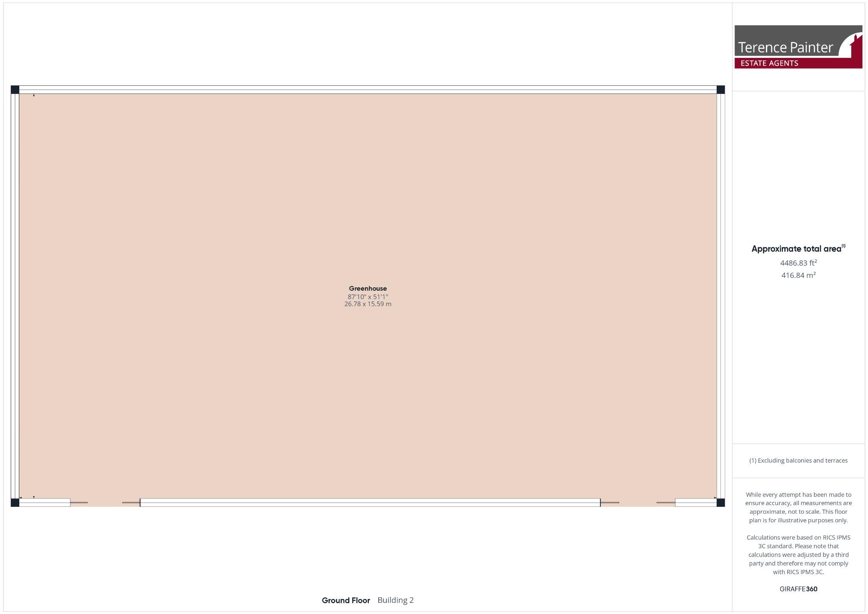Expand the measurement disclaimer panel
This screenshot has width=868, height=614.
coord(798,507)
